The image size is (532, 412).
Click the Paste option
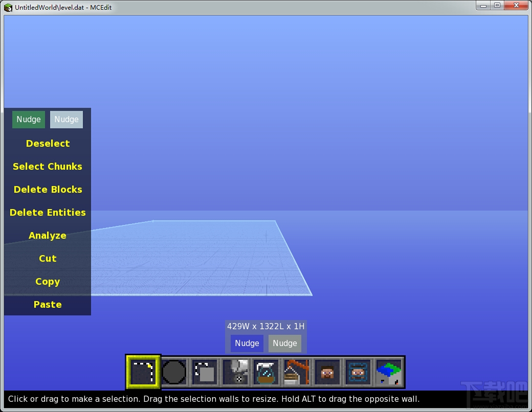[48, 305]
